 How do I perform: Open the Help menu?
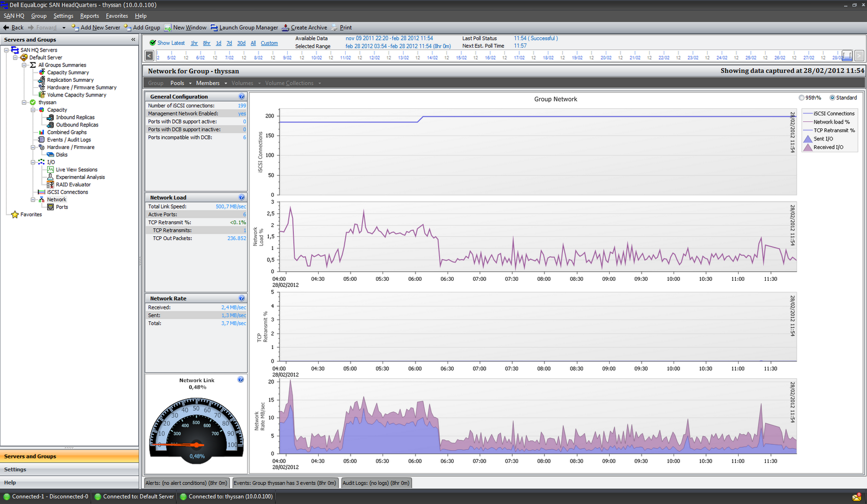click(141, 16)
